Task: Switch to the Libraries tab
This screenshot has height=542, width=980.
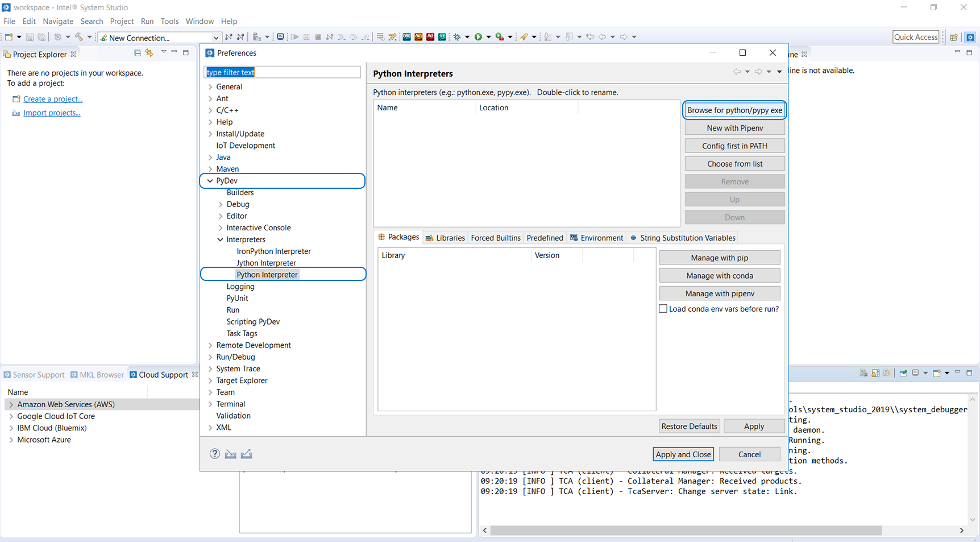Action: click(x=445, y=238)
